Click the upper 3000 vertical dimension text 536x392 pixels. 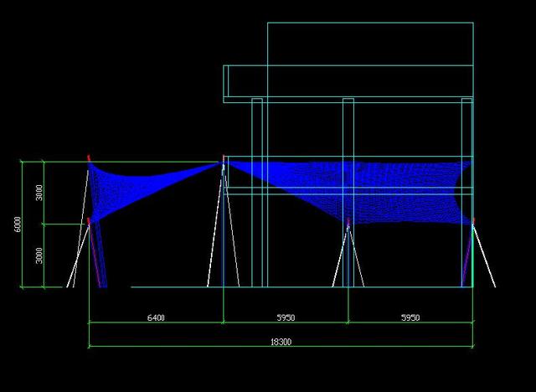[x=39, y=193]
